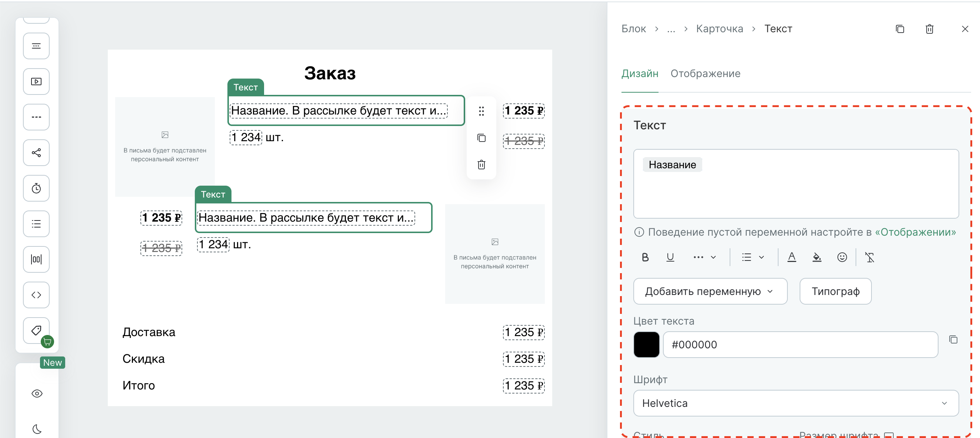Image resolution: width=980 pixels, height=438 pixels.
Task: Open the list style dropdown
Action: click(753, 258)
